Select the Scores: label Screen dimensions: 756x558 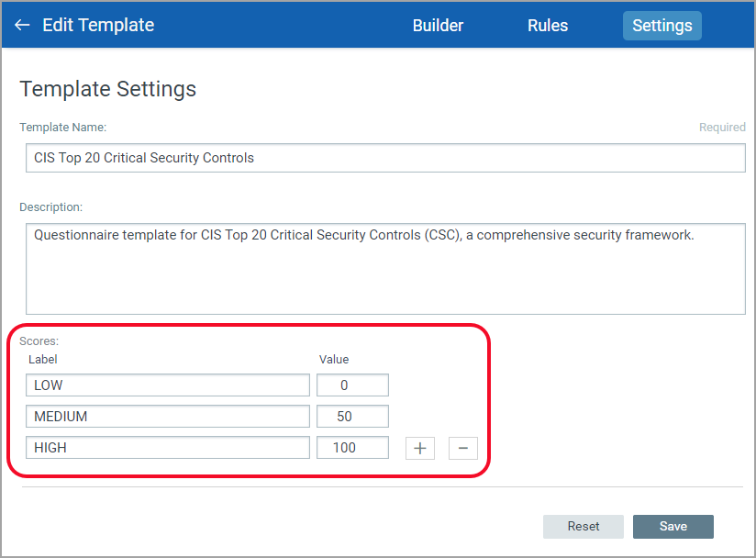(x=39, y=341)
